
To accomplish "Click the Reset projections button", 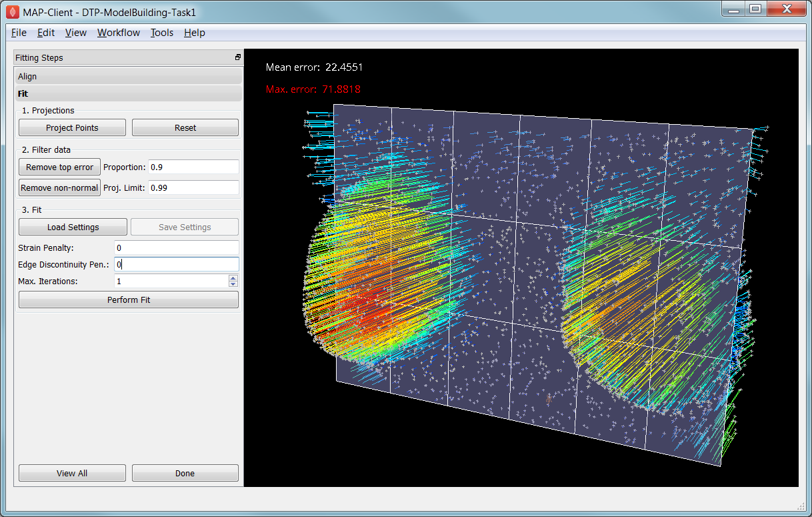I will pos(185,127).
